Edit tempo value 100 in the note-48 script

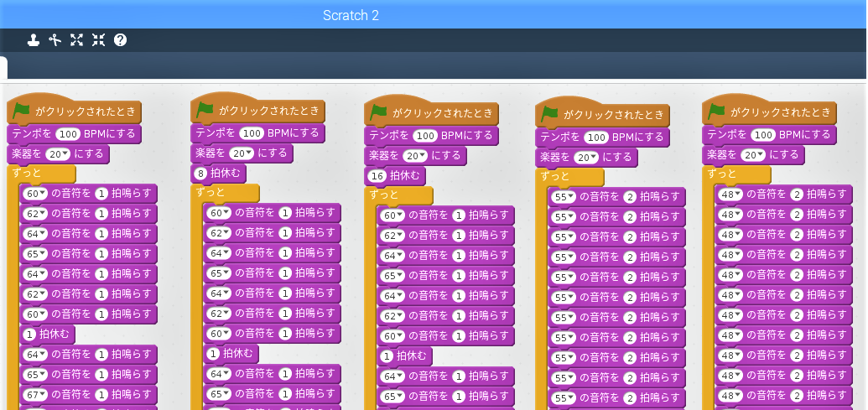coord(763,135)
